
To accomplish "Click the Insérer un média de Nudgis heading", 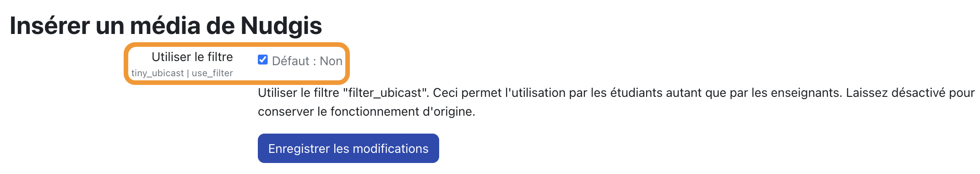I will coord(166,25).
